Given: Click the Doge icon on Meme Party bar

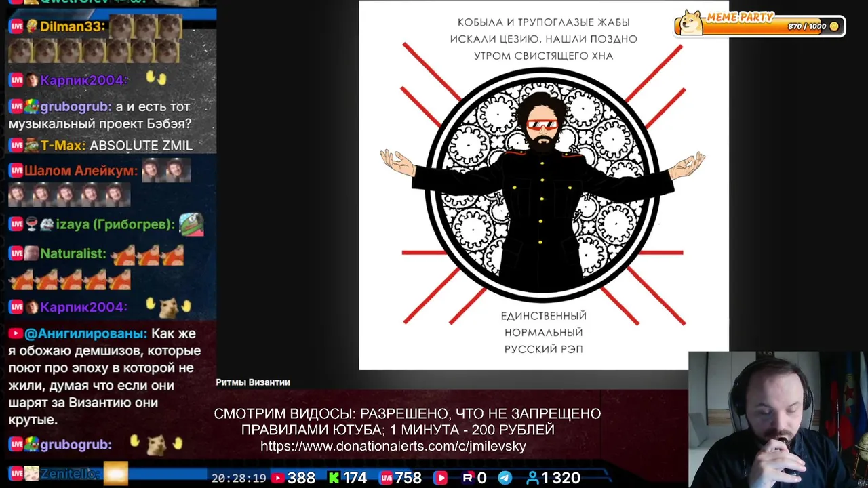Looking at the screenshot, I should click(691, 22).
